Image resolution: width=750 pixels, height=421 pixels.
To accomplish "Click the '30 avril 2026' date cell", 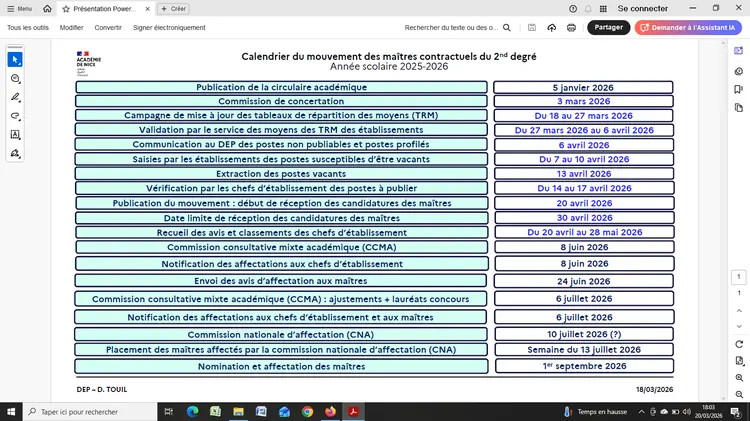I will tap(584, 218).
